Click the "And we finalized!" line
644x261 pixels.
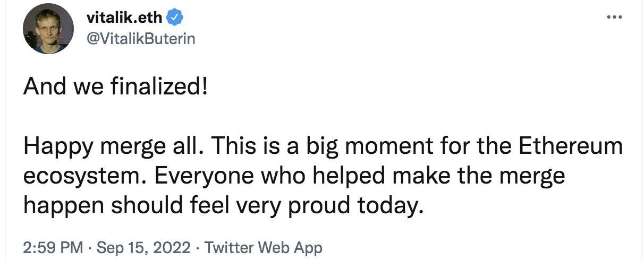click(x=115, y=86)
